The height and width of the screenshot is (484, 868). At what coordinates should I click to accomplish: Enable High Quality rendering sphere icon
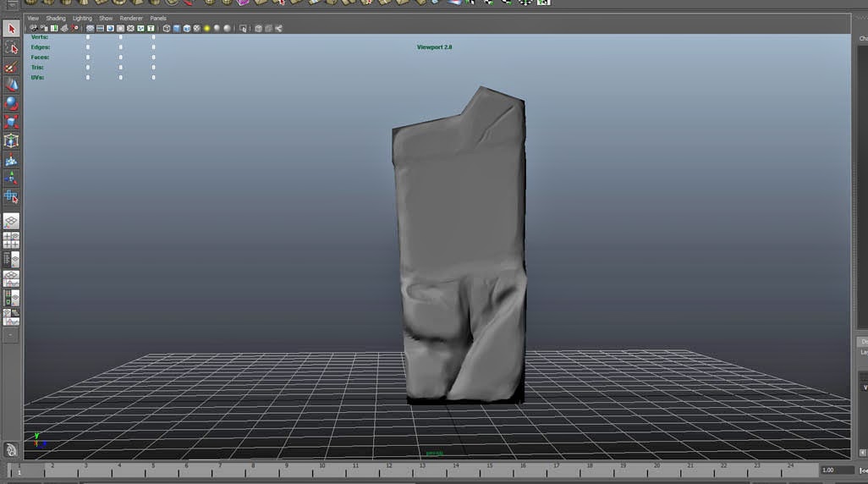pyautogui.click(x=227, y=28)
